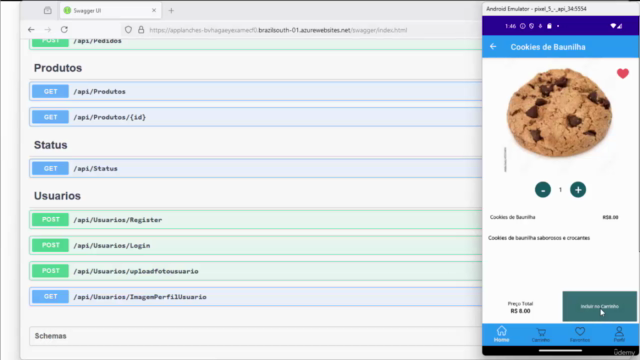The width and height of the screenshot is (640, 360).
Task: Switch to the Swagger UI tab
Action: click(x=110, y=11)
